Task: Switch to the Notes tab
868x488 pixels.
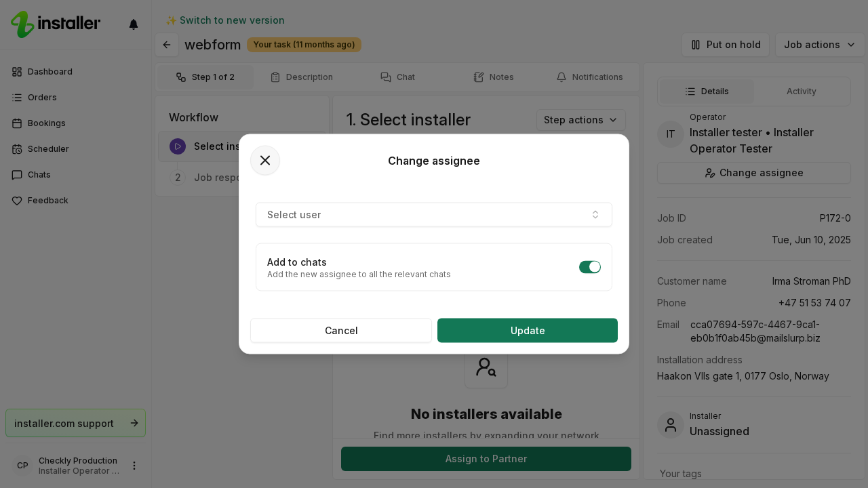Action: (494, 77)
